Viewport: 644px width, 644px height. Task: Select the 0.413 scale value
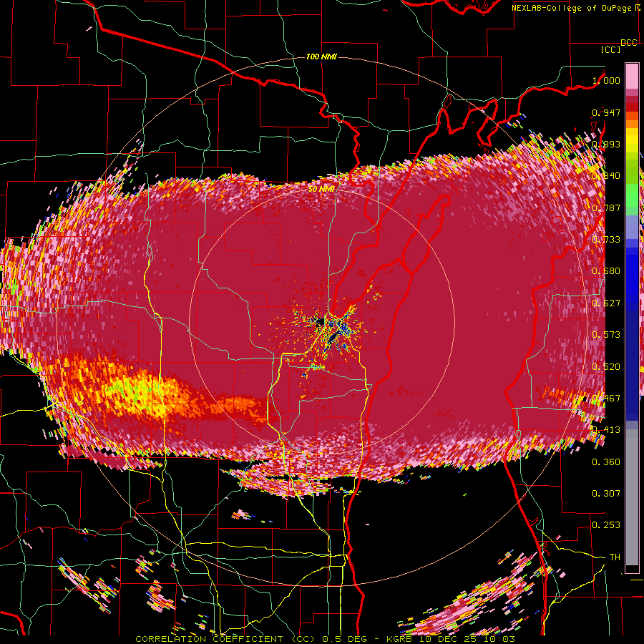[606, 430]
